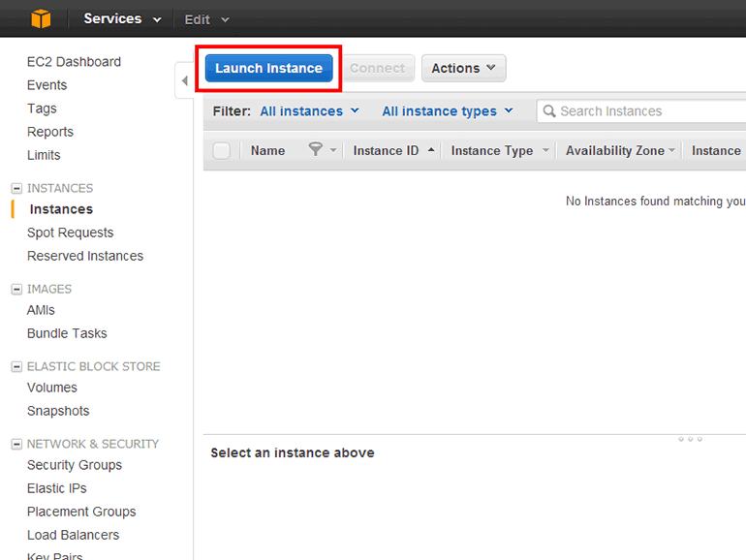Open the All instances filter dropdown

tap(309, 111)
